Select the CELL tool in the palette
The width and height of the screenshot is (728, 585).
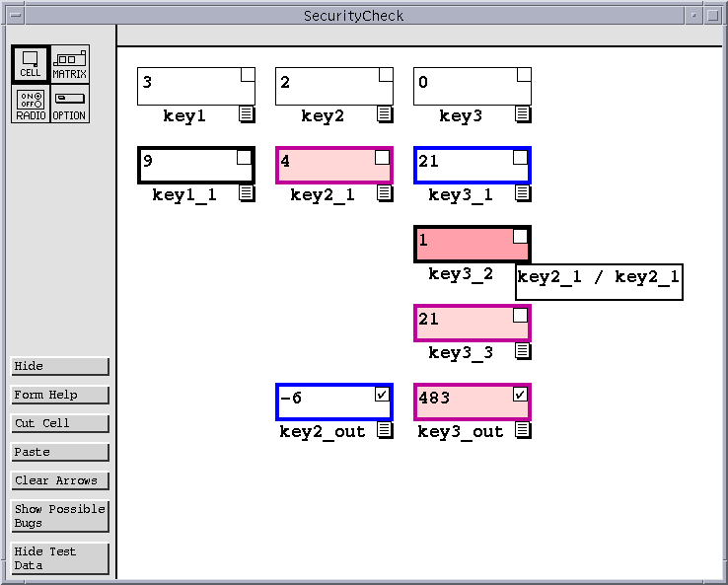click(x=30, y=64)
